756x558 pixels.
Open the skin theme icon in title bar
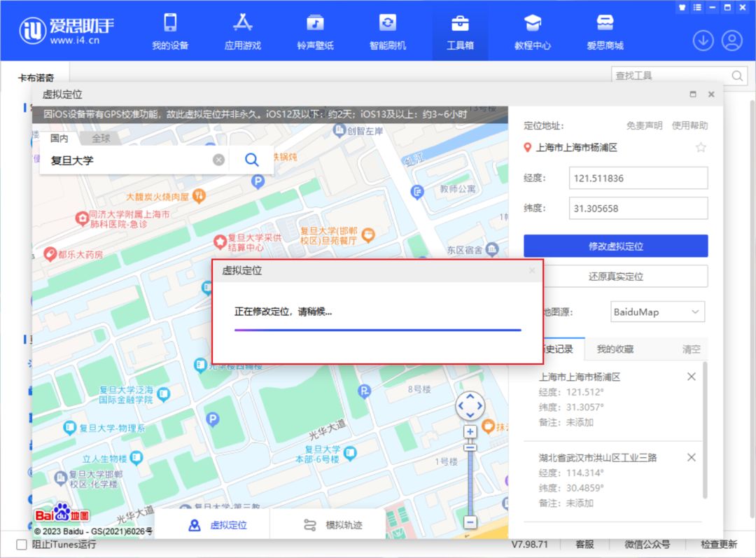[682, 7]
